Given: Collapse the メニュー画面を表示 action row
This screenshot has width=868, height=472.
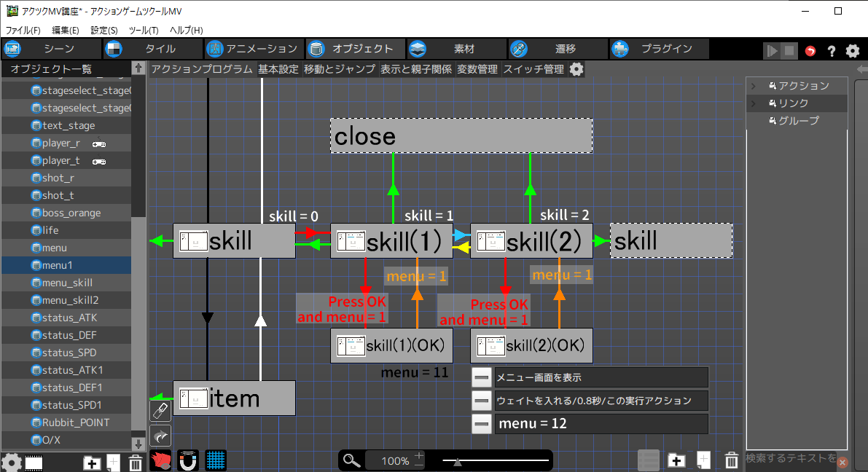Looking at the screenshot, I should [482, 377].
